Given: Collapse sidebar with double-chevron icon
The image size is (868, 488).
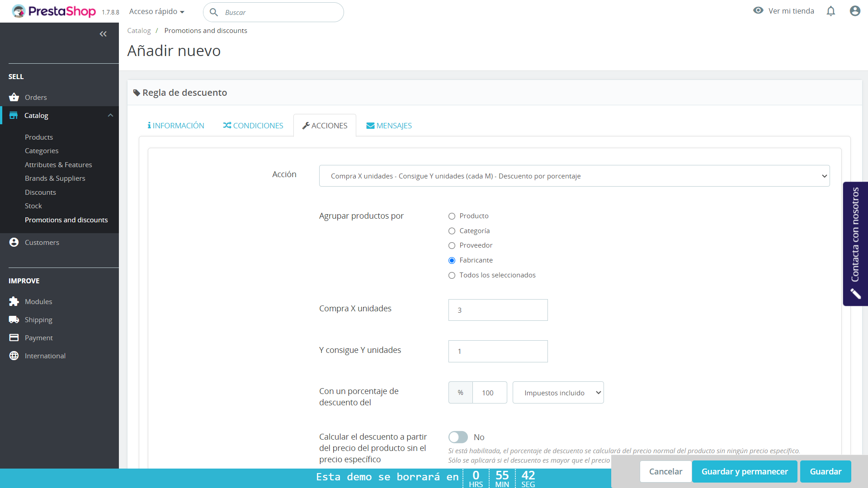Looking at the screenshot, I should 103,34.
